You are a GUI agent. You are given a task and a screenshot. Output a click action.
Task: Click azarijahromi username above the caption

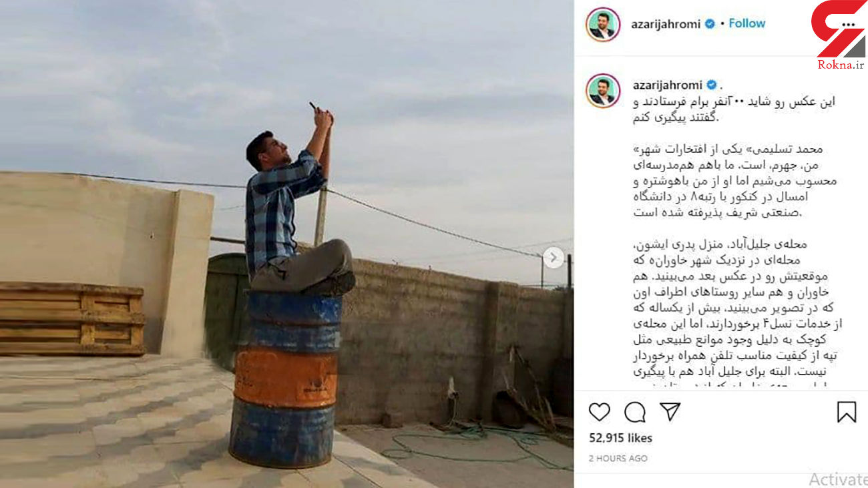pyautogui.click(x=666, y=85)
